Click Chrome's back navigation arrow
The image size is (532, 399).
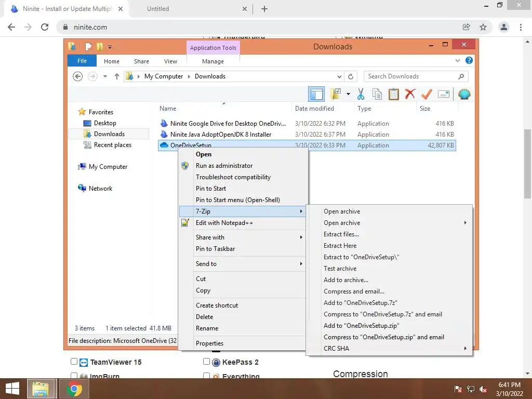coord(11,27)
